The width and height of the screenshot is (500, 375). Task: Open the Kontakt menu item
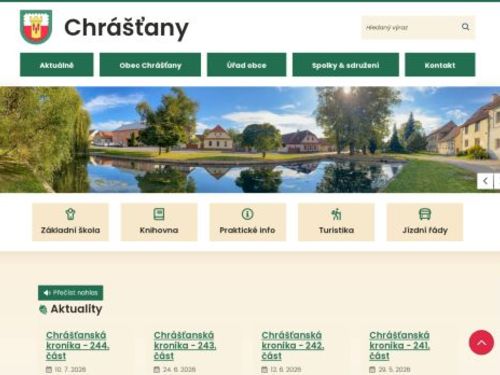pyautogui.click(x=440, y=65)
